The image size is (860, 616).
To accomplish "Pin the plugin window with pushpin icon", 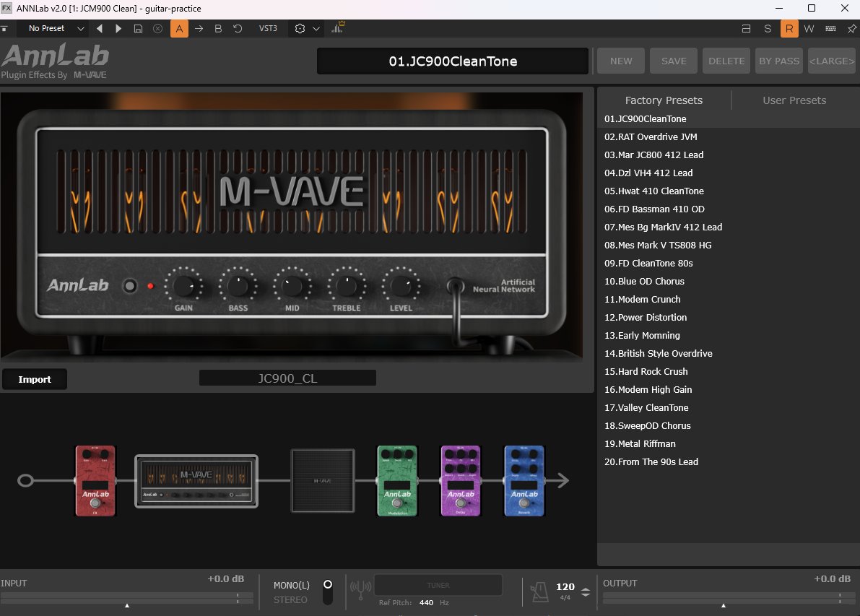I will tap(852, 28).
